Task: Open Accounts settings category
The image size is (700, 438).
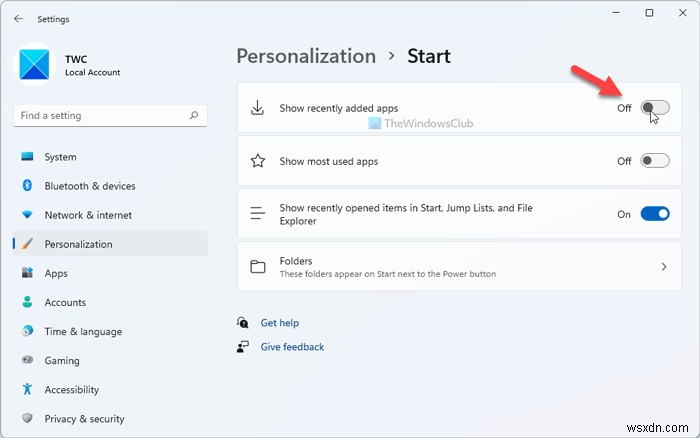Action: pyautogui.click(x=110, y=302)
